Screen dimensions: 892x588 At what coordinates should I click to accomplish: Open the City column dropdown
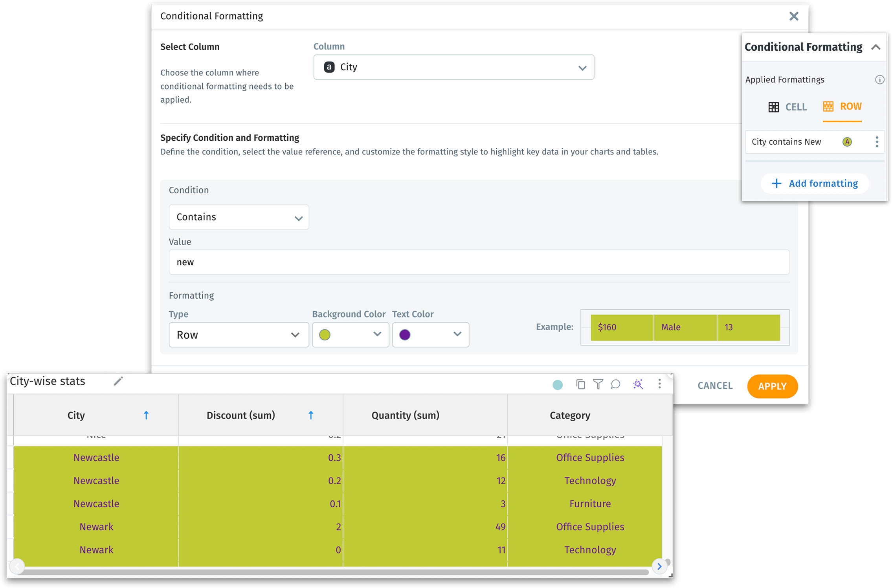point(453,67)
